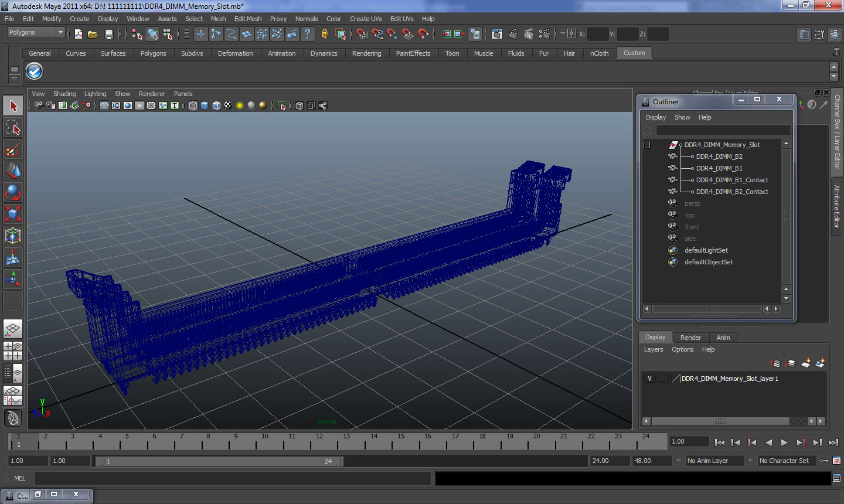Click Go to start of playback range

(x=720, y=442)
